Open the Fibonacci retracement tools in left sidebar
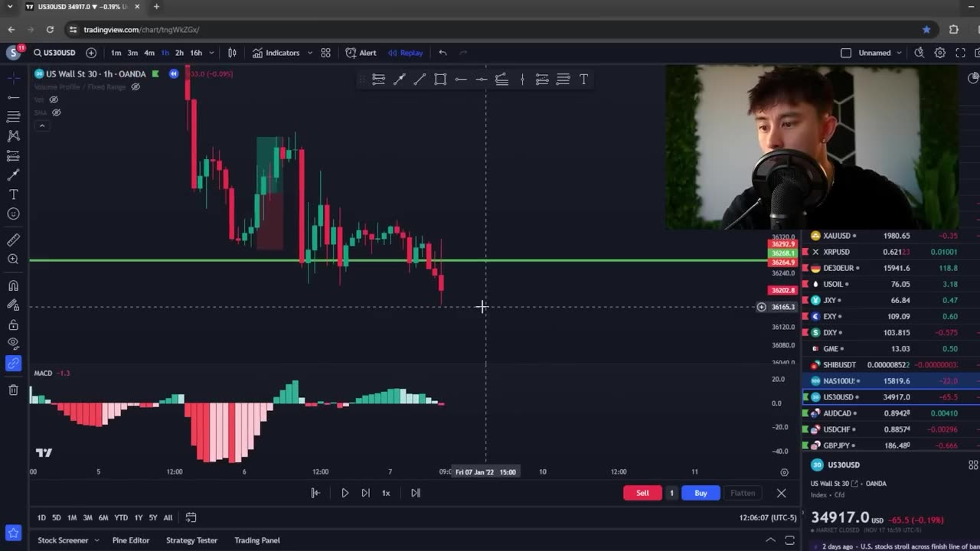Screen dimensions: 980x551 click(13, 116)
